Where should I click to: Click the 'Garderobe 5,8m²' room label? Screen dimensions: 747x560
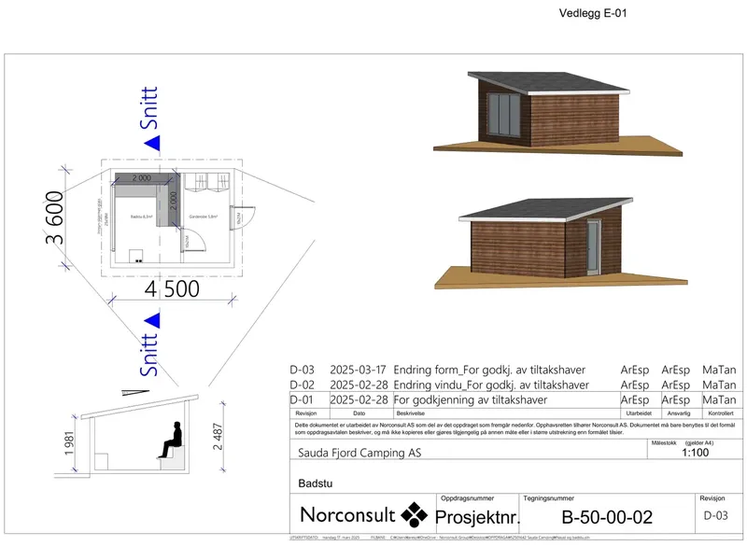click(204, 217)
